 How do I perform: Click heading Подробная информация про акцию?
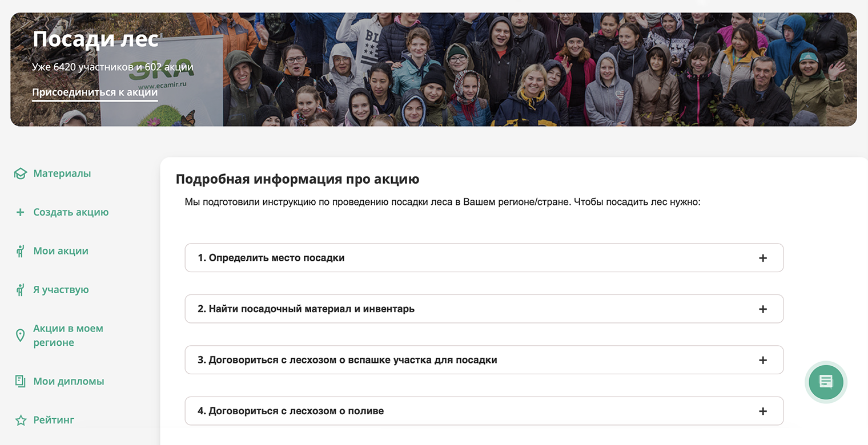pyautogui.click(x=298, y=179)
